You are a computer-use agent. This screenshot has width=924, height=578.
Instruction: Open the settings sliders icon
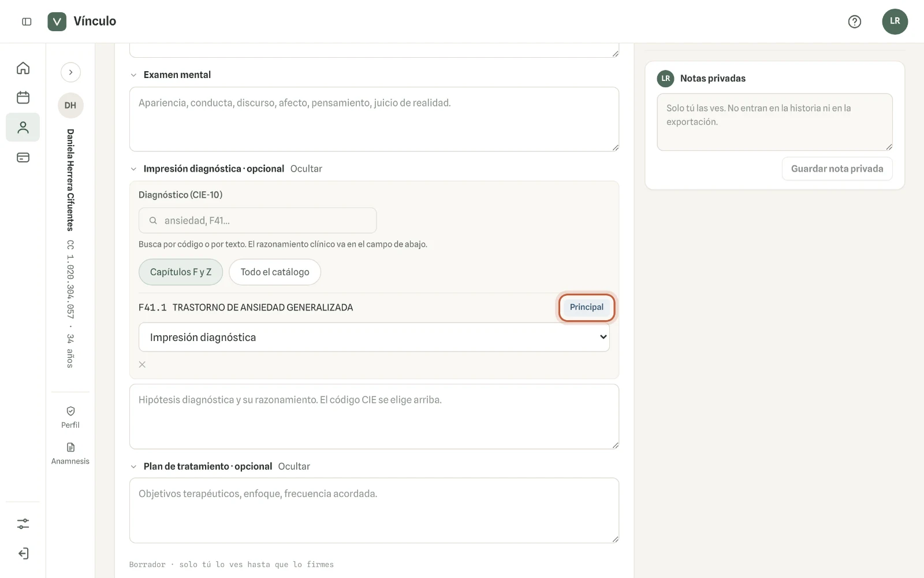[x=23, y=524]
